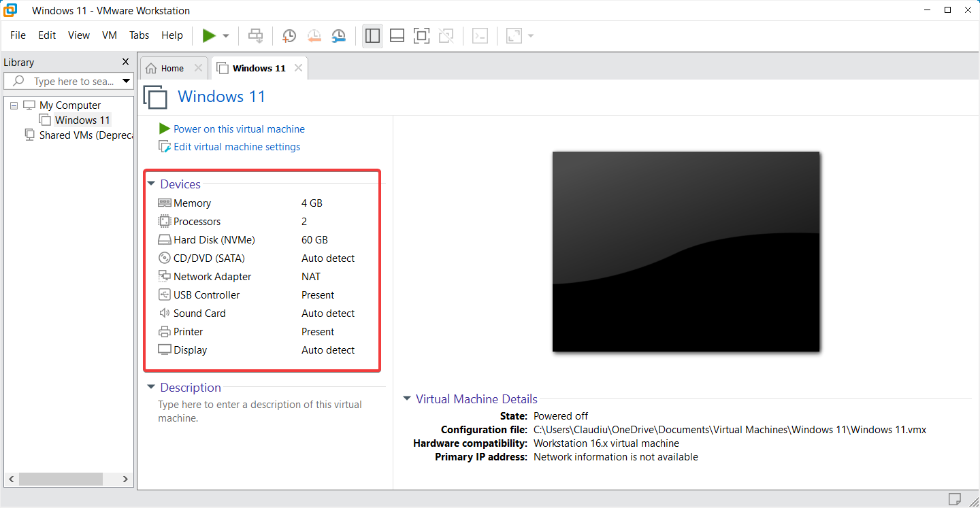Click the Processors device icon
Screen dimensions: 980x508
coord(164,221)
